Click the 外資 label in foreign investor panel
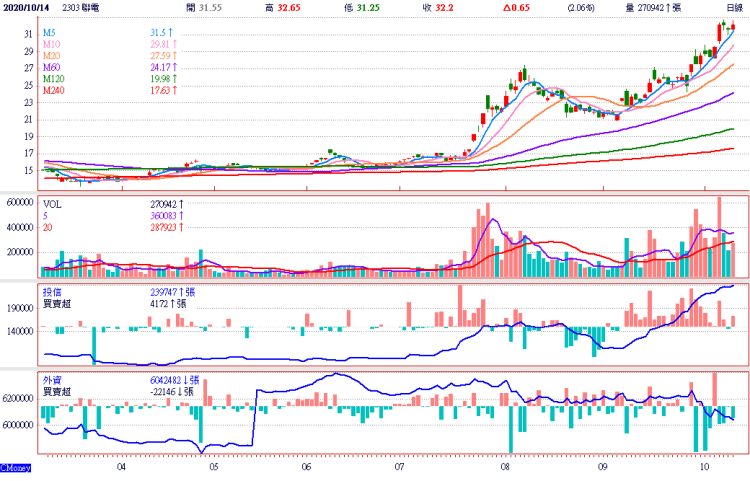This screenshot has width=750, height=481. (52, 381)
